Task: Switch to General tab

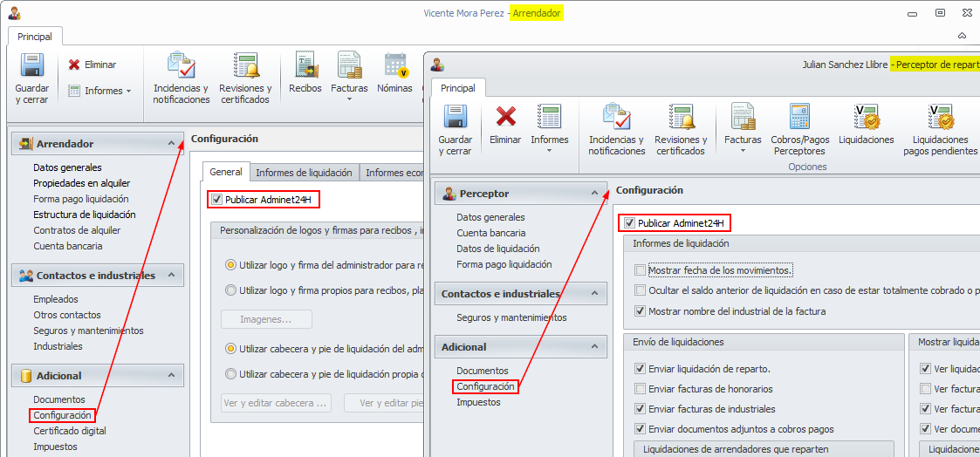Action: (226, 173)
